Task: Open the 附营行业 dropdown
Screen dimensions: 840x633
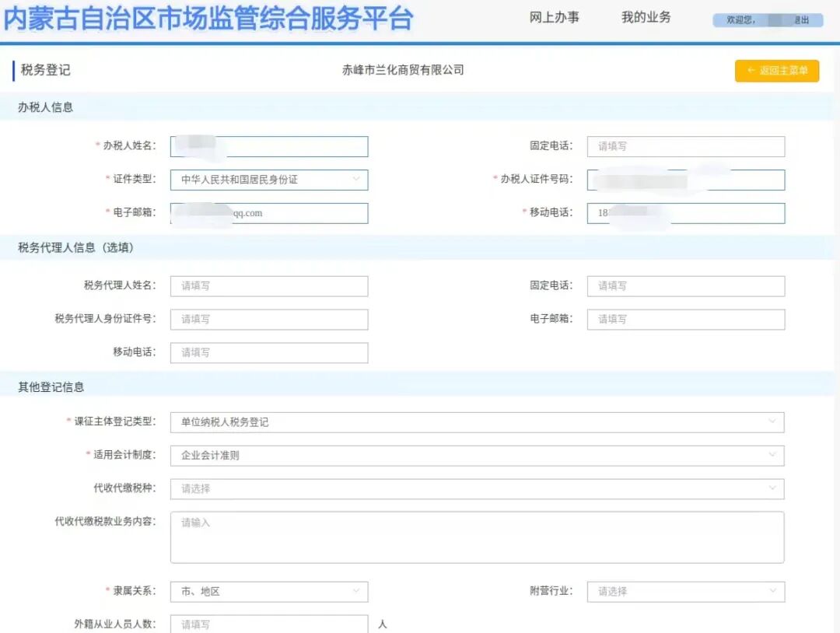Action: (685, 592)
